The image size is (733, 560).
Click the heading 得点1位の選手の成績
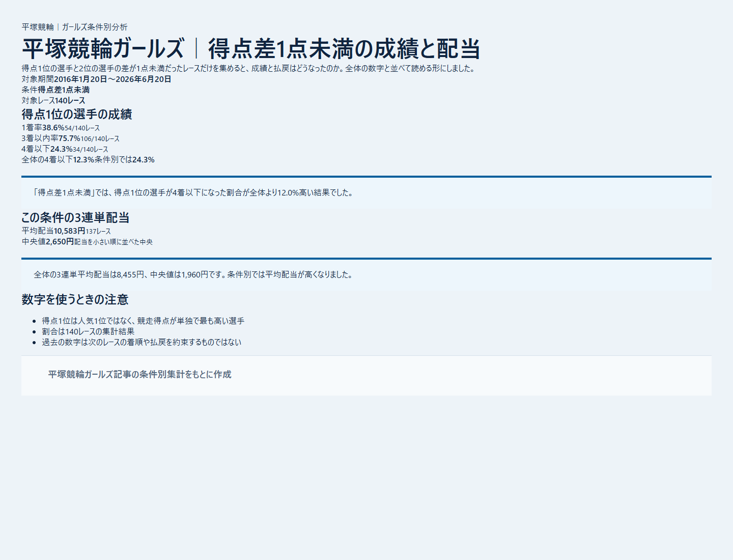point(77,114)
